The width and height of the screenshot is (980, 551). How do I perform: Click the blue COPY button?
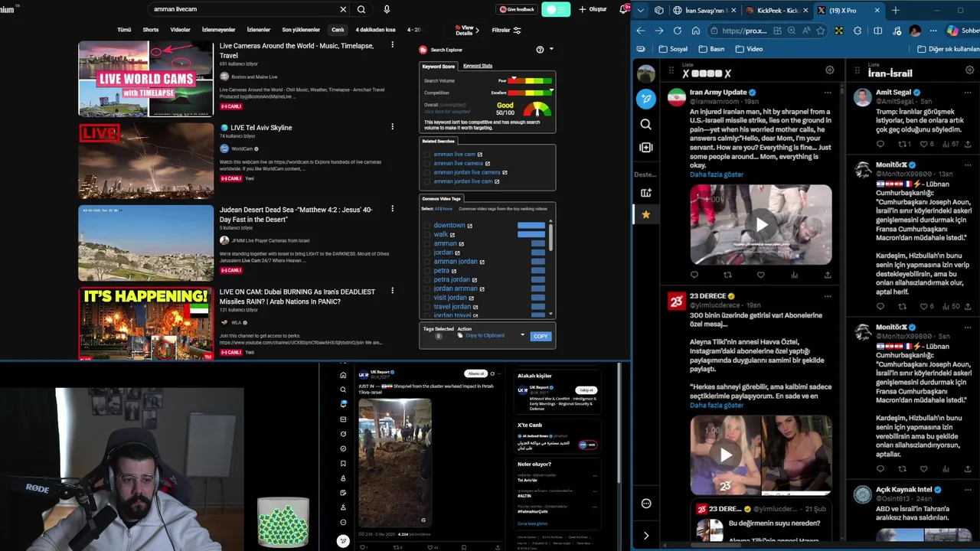click(541, 336)
